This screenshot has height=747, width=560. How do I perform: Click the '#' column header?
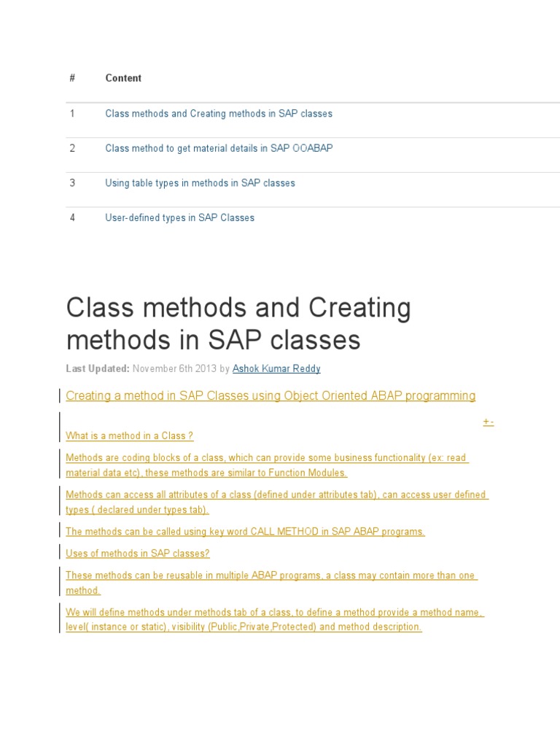pos(72,78)
